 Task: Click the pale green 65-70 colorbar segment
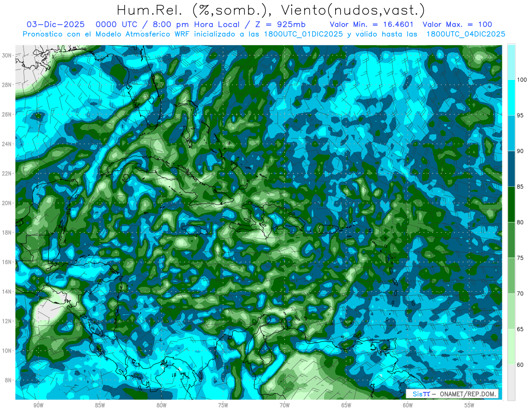pyautogui.click(x=511, y=311)
